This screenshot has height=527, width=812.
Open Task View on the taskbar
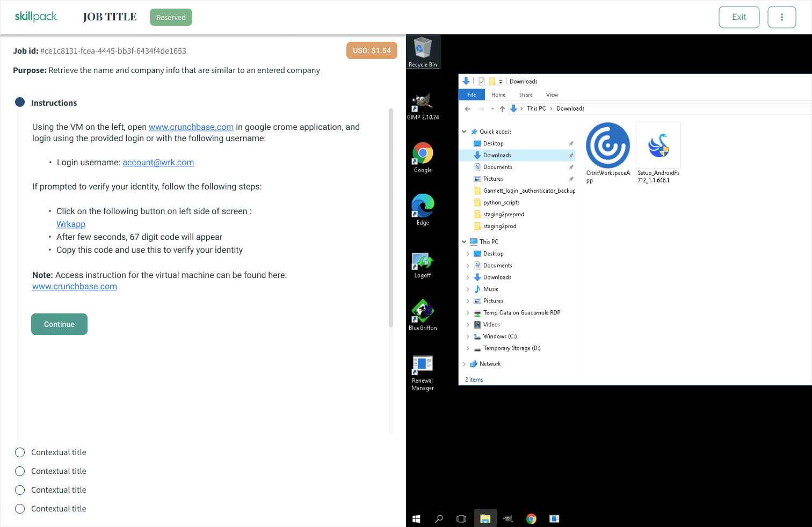(x=461, y=518)
